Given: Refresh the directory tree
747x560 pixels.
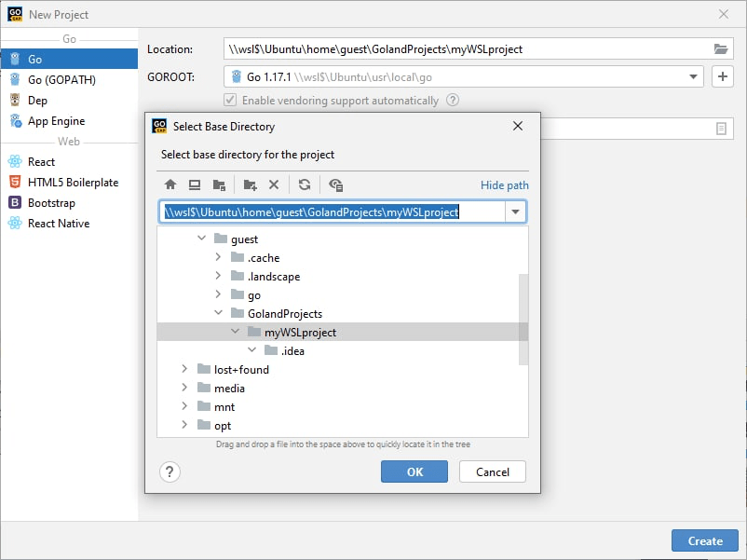Looking at the screenshot, I should 305,184.
